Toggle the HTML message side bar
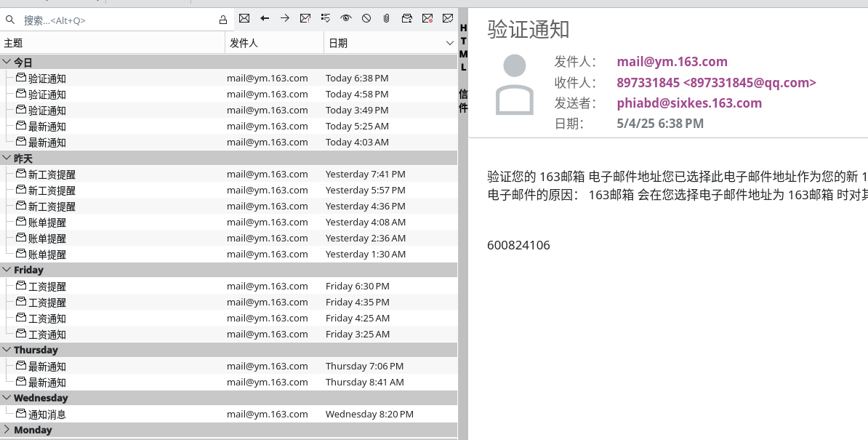The width and height of the screenshot is (868, 440). click(x=463, y=47)
